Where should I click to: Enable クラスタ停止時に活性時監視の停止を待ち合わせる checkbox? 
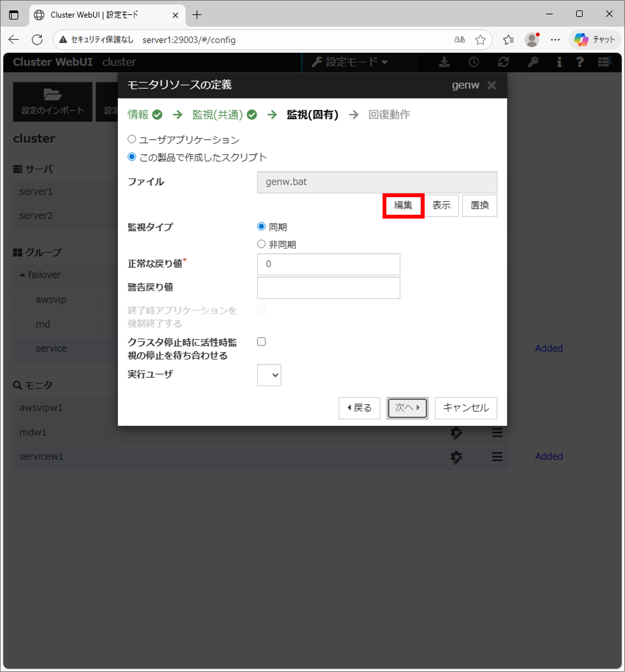pyautogui.click(x=261, y=342)
